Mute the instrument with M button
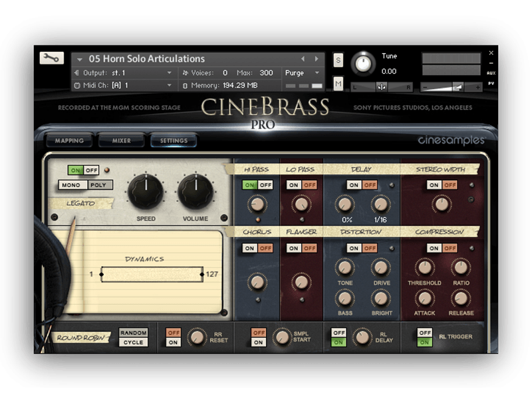This screenshot has width=532, height=399. tap(338, 83)
